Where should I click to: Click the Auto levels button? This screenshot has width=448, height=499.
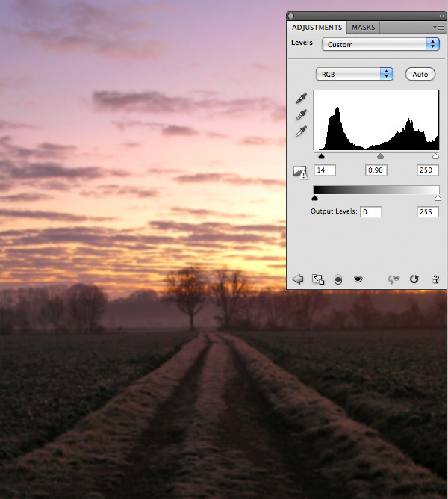pyautogui.click(x=420, y=74)
